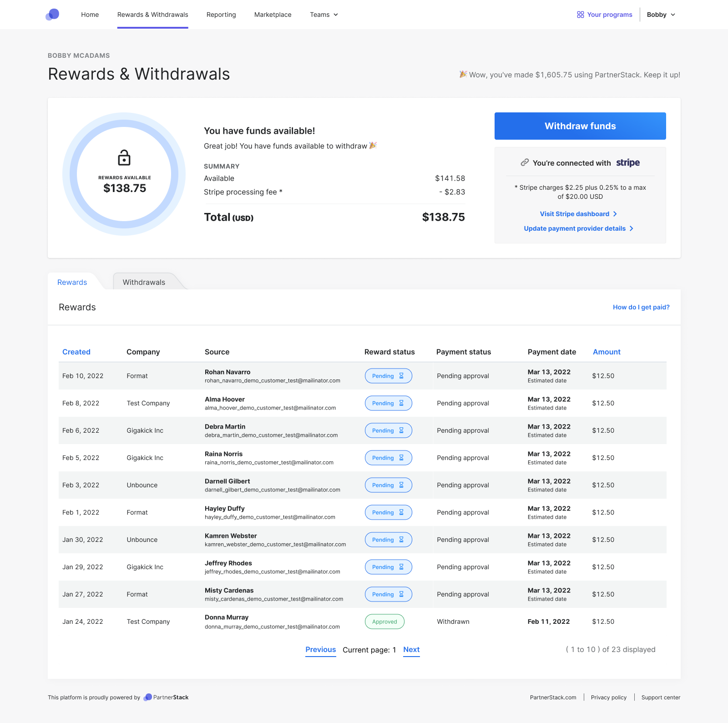Go to the Home menu item
Screen dimensions: 728x723
pyautogui.click(x=90, y=15)
